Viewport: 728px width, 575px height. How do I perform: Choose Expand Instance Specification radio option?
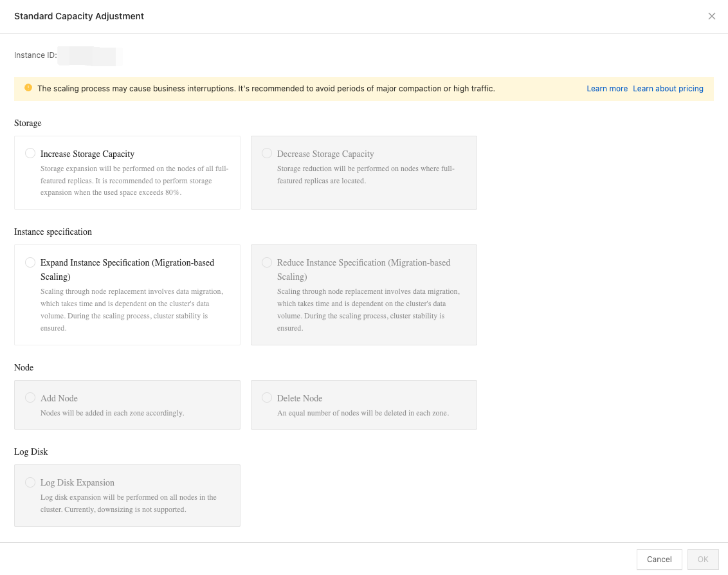(x=30, y=262)
